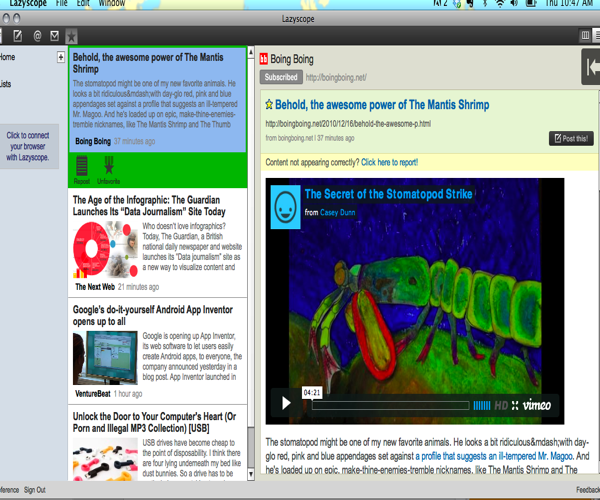Click the Post this! button

[571, 138]
